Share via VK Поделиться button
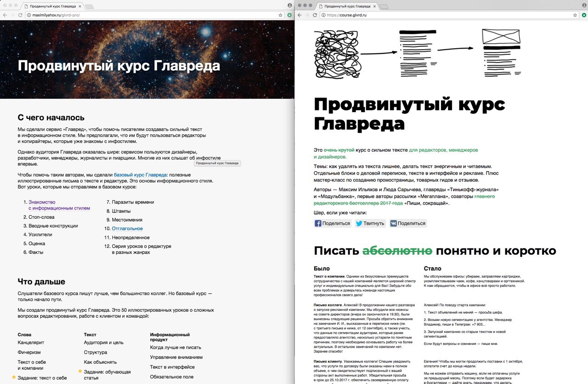The width and height of the screenshot is (588, 384). click(408, 224)
